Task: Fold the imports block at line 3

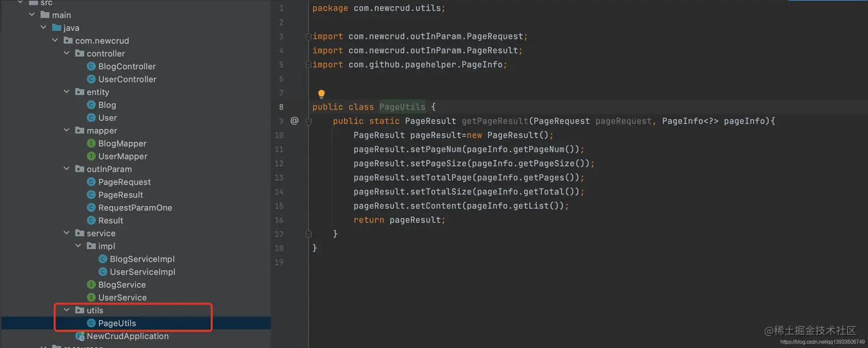Action: tap(308, 37)
